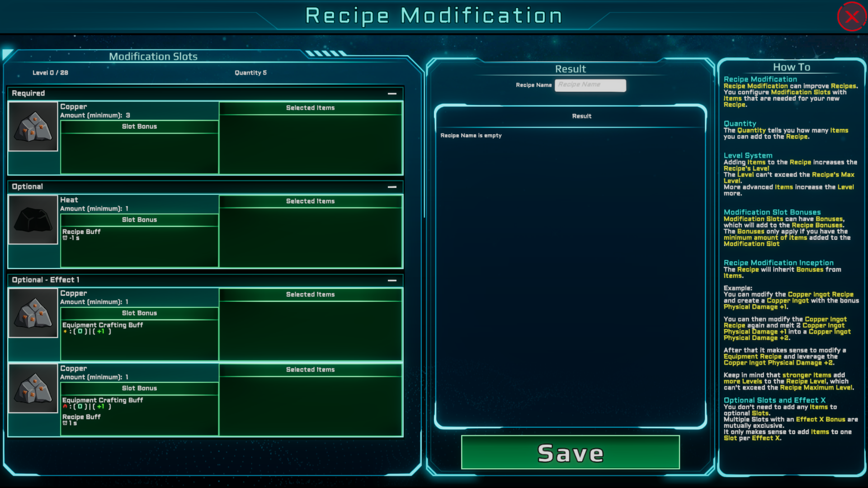
Task: Click Selected Items in Optional Heat slot
Action: tap(310, 201)
